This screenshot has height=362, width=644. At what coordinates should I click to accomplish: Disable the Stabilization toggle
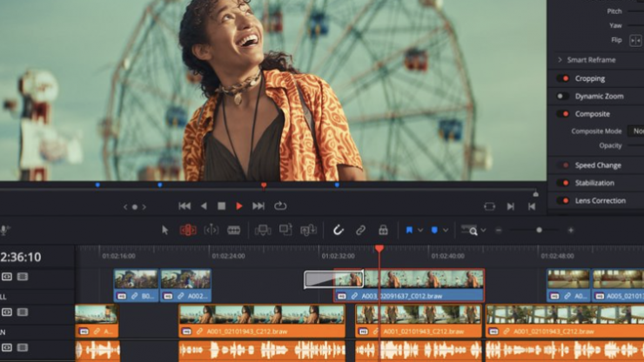click(563, 183)
